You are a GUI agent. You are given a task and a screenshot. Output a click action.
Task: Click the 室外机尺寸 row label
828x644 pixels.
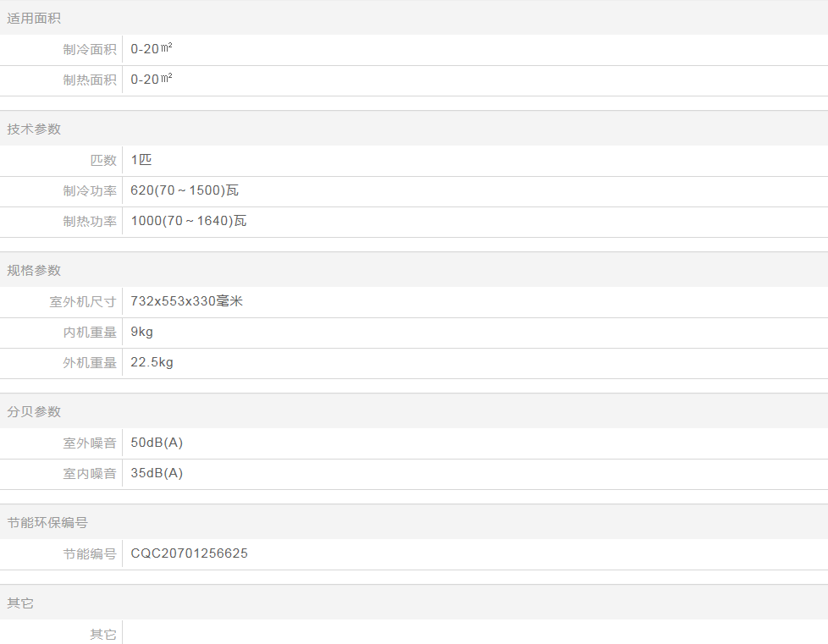[83, 301]
